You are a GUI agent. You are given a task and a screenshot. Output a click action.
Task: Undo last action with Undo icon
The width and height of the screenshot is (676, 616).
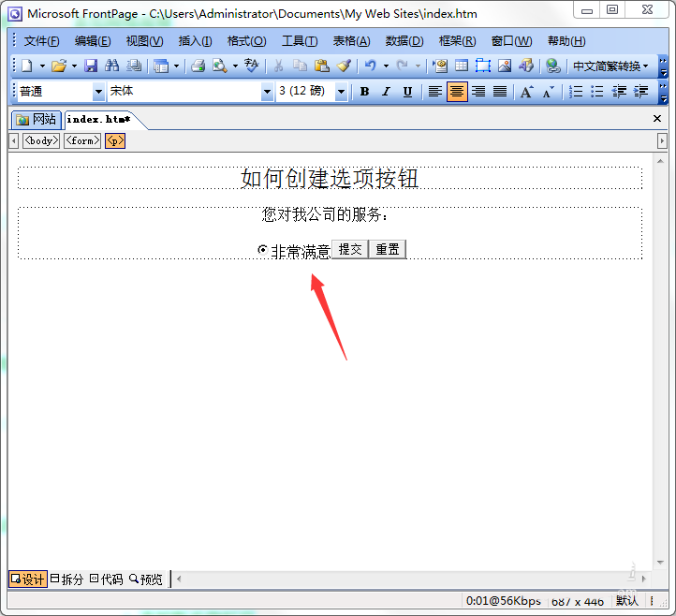[x=371, y=66]
